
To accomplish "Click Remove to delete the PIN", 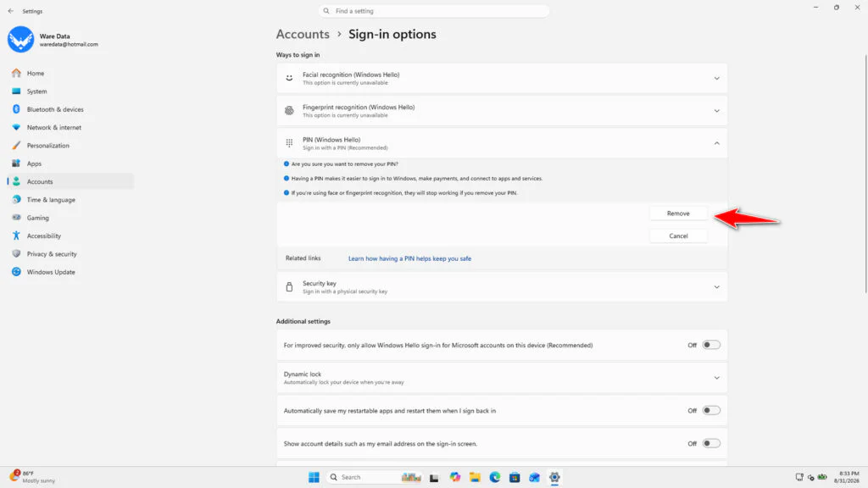I will coord(678,213).
